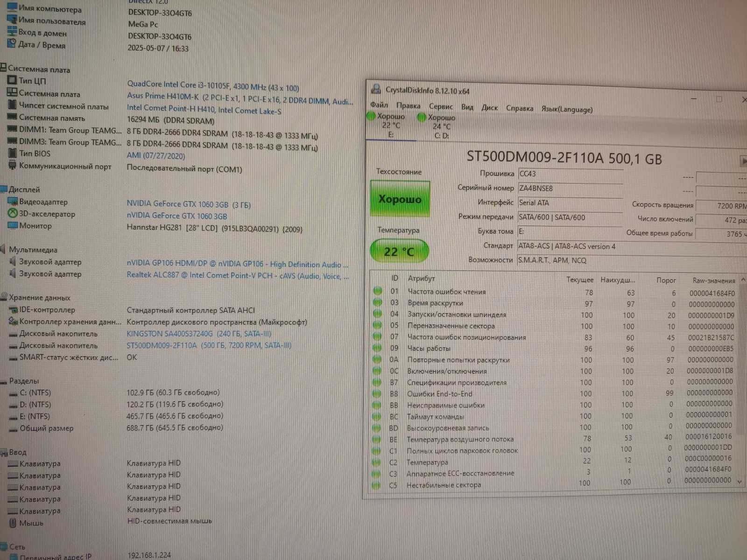This screenshot has height=560, width=747.
Task: Open the Диск menu
Action: pos(489,107)
